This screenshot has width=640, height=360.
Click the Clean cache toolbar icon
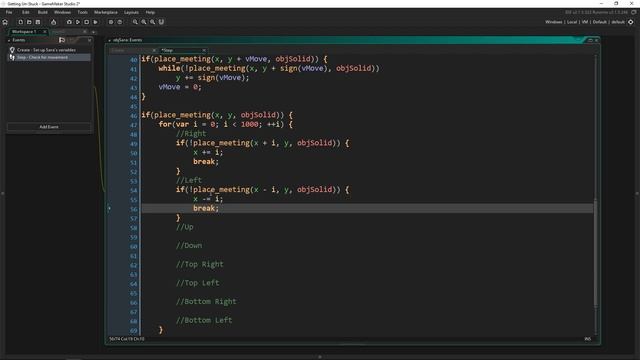(x=95, y=22)
